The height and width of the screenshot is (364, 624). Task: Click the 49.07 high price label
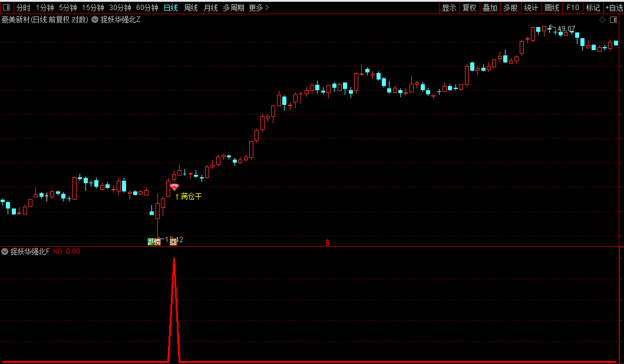566,29
